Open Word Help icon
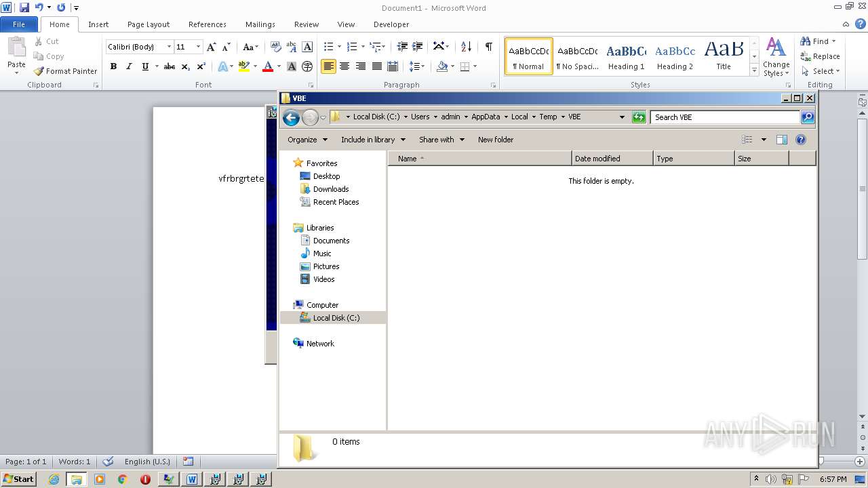The width and height of the screenshot is (868, 488). [861, 24]
